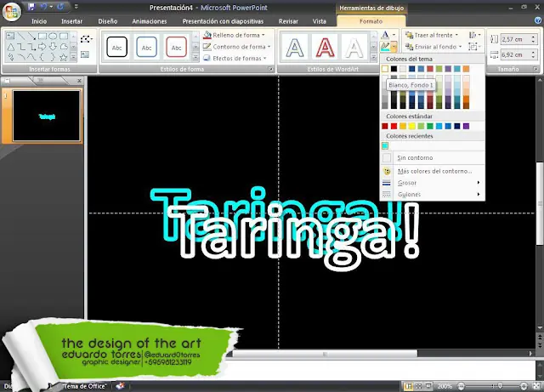The image size is (544, 392).
Task: Choose the right block arrow shape
Action: point(42,47)
